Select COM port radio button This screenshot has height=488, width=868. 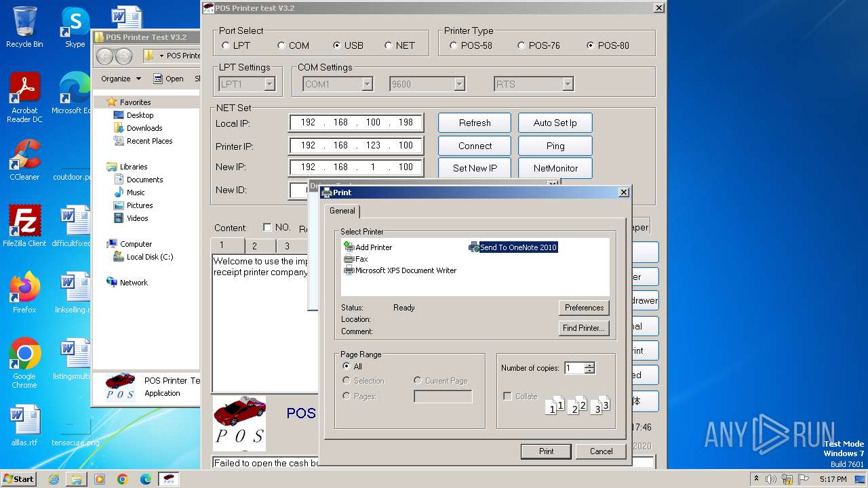(281, 45)
